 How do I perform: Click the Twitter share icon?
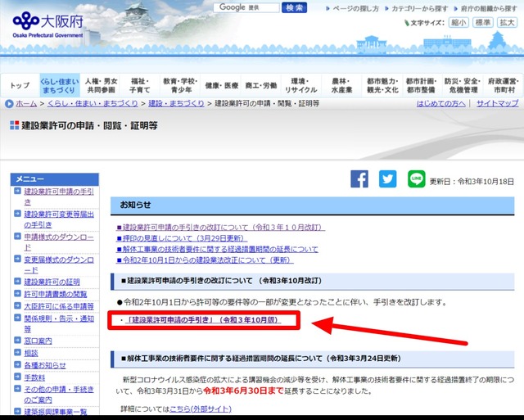click(x=387, y=179)
